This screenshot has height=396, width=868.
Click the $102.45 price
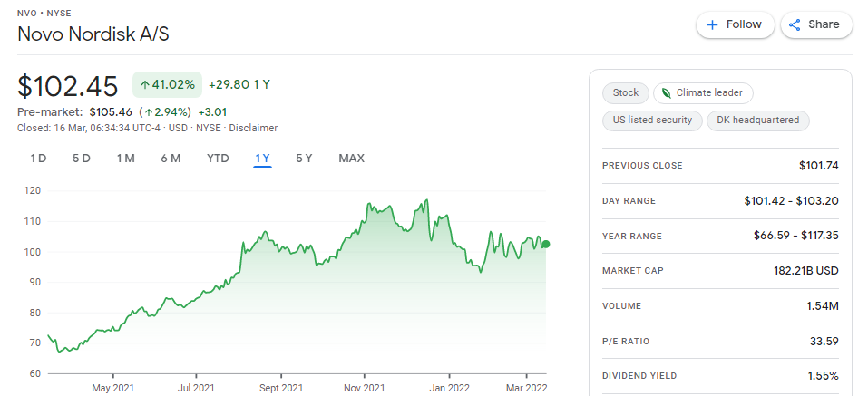pos(67,86)
